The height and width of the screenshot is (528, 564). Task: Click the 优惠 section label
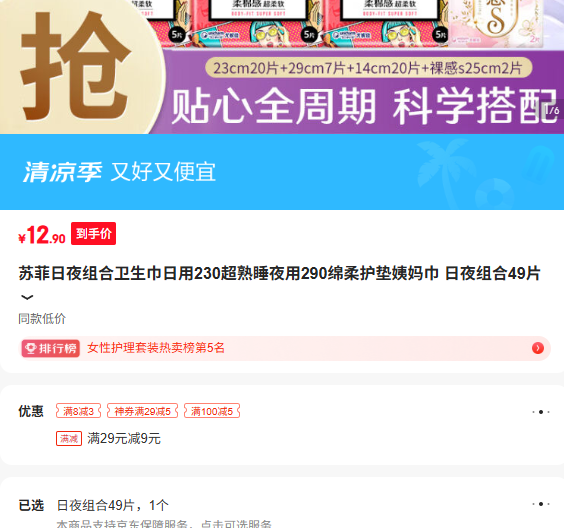(x=31, y=411)
